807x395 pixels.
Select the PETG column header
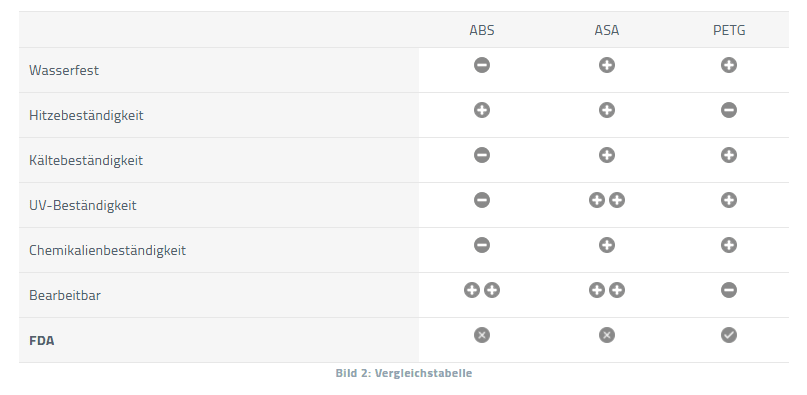coord(729,30)
